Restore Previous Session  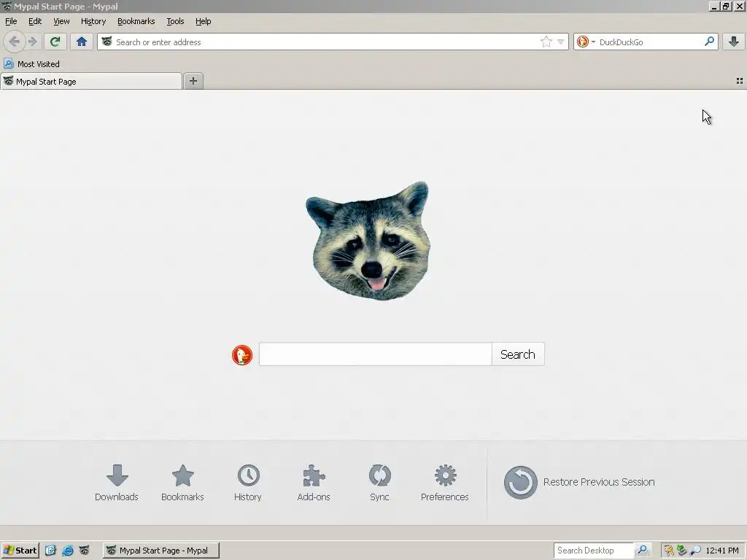point(579,482)
